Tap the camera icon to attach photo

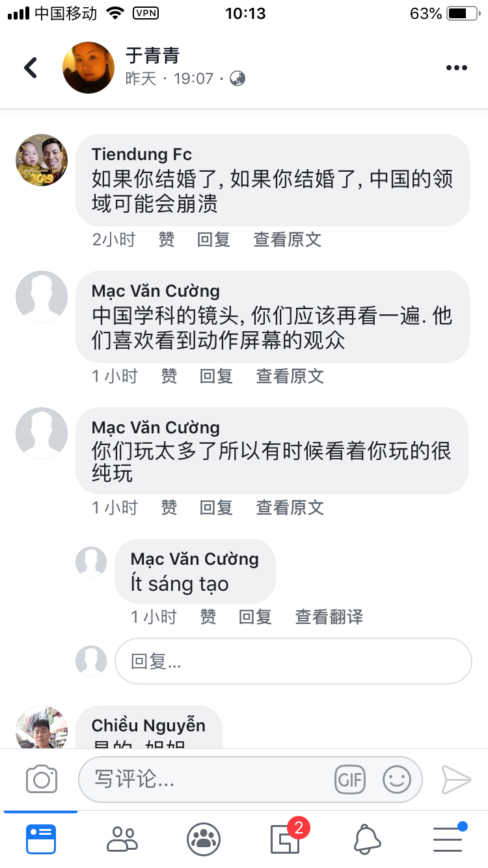(42, 779)
